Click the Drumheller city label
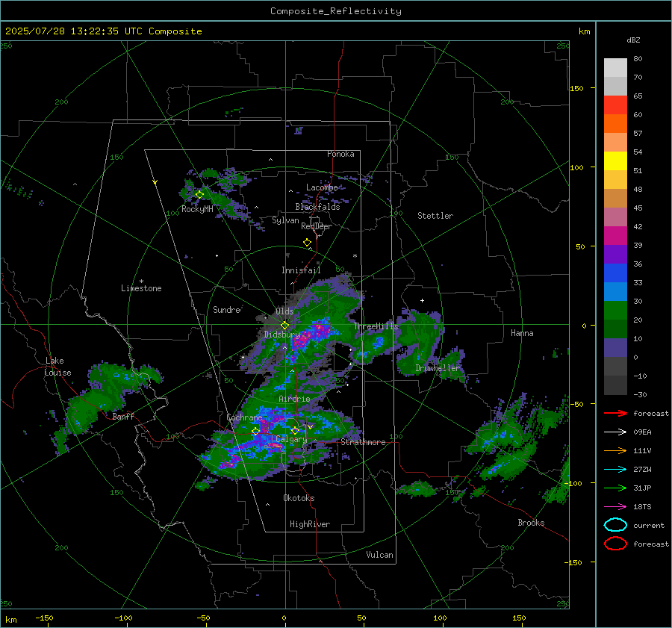This screenshot has width=672, height=628. [x=438, y=368]
